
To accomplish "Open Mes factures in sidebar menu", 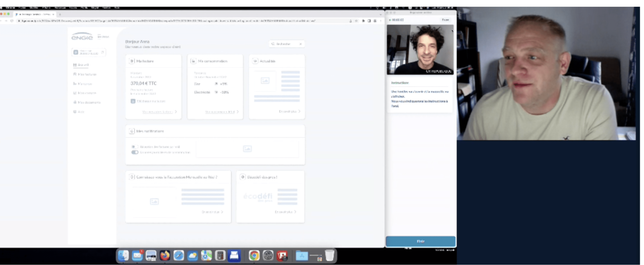I will pyautogui.click(x=87, y=74).
